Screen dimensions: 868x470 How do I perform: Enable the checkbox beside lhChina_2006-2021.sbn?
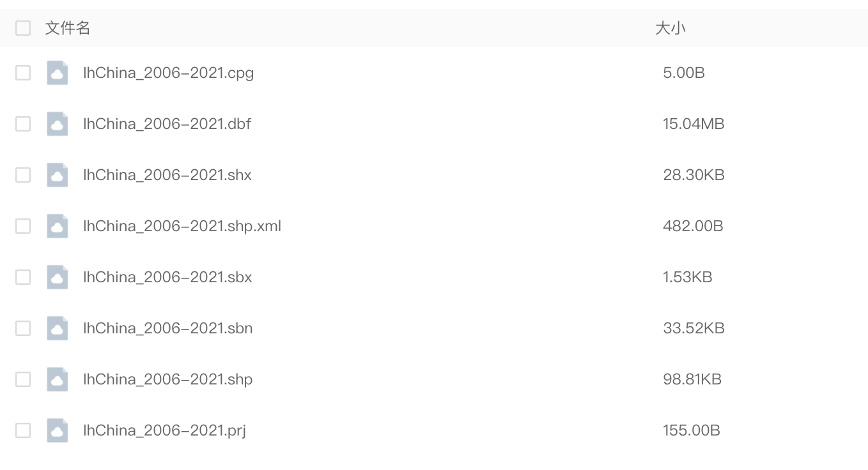click(x=23, y=328)
